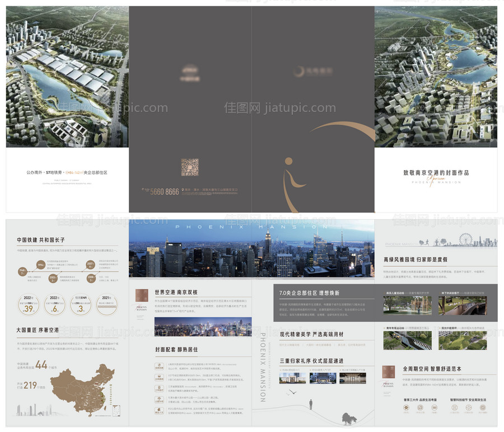This screenshot has height=432, width=504.
Task: Click the rightmost smart-home circular icon
Action: [x=482, y=407]
